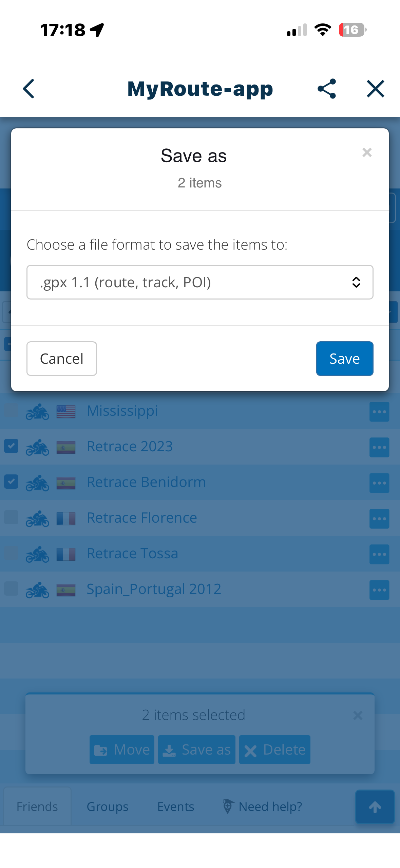Click the scroll-to-top arrow button
The height and width of the screenshot is (868, 400).
pos(375,807)
